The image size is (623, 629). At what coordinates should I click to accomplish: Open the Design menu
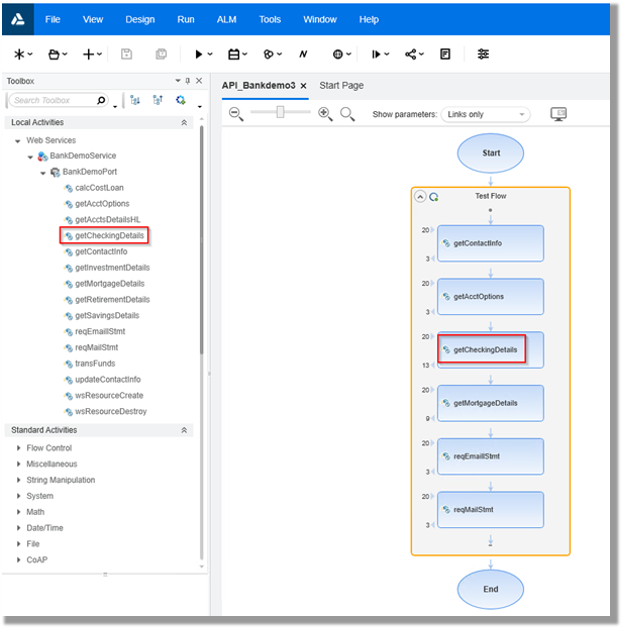140,19
